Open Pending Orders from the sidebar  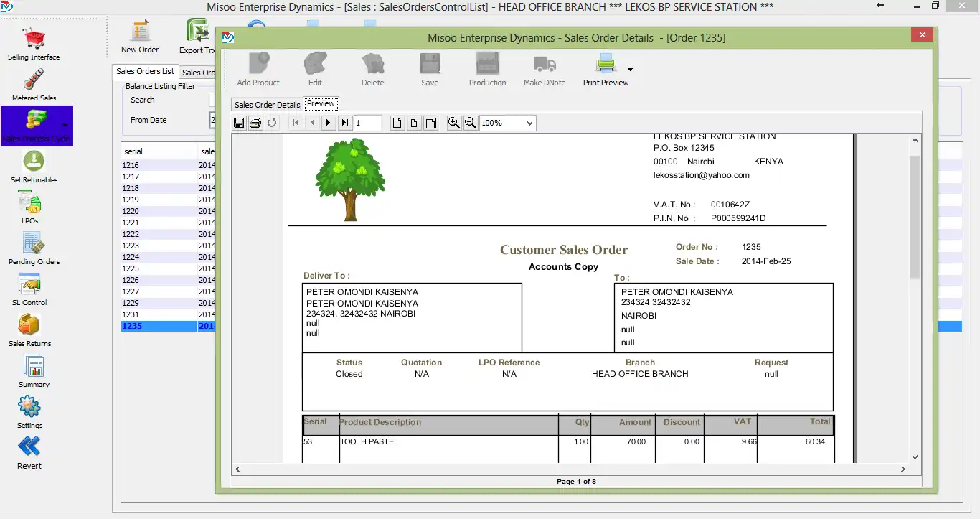point(34,248)
